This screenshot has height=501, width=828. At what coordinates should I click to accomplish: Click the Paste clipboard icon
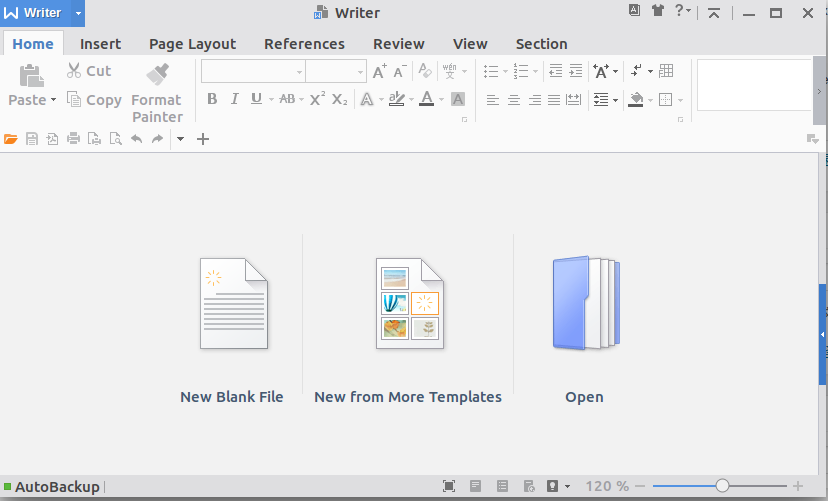[x=32, y=75]
